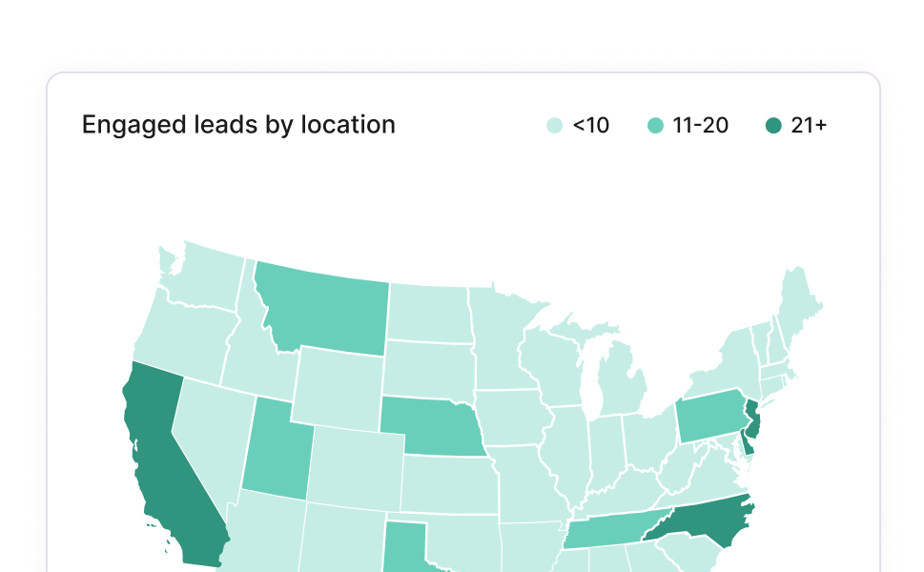924x572 pixels.
Task: Select the <10 legend label
Action: tap(590, 125)
